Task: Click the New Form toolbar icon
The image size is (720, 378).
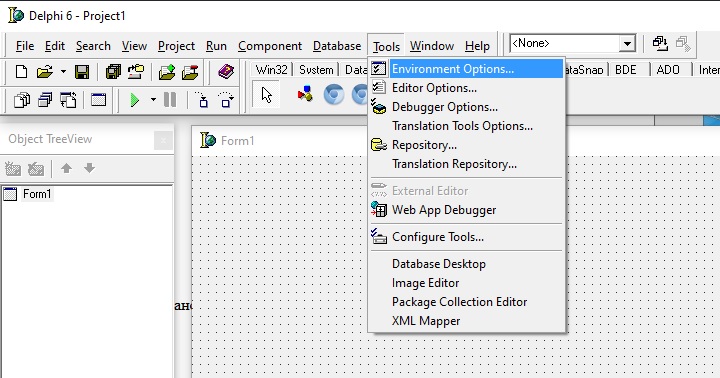Action: (x=98, y=100)
